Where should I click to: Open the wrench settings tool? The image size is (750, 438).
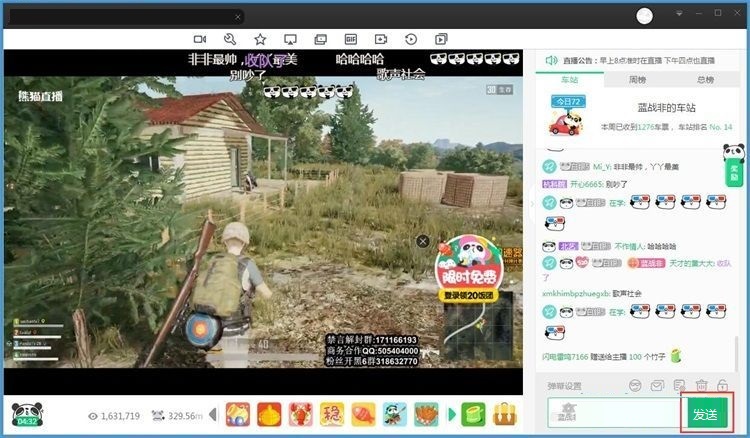(229, 39)
